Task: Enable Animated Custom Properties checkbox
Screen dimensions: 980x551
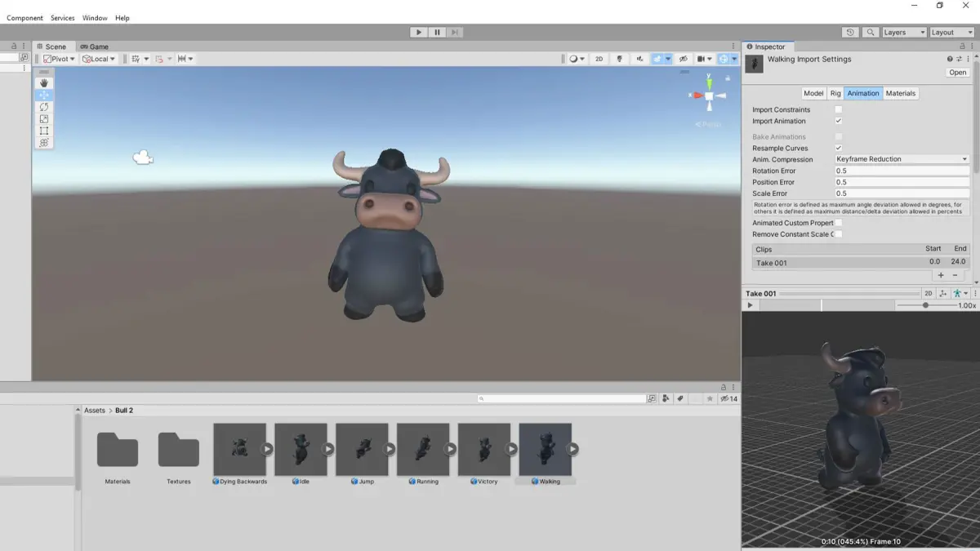Action: (838, 223)
